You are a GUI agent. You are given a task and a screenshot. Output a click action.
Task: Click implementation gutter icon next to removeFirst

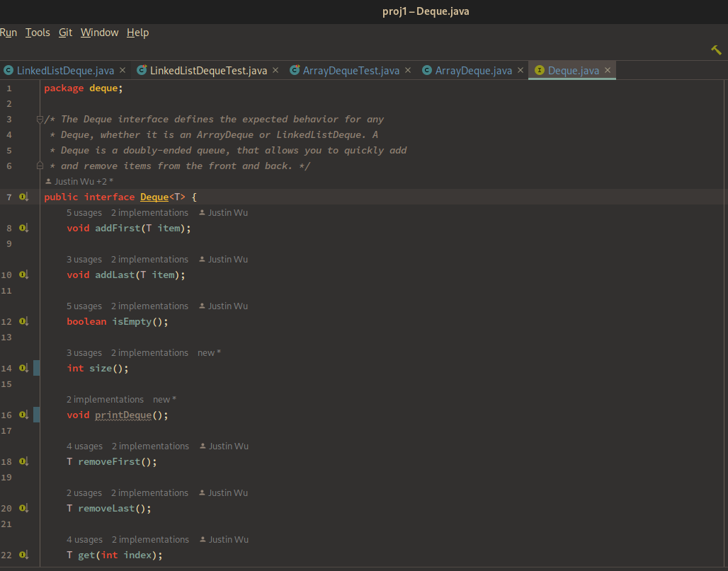click(x=23, y=462)
